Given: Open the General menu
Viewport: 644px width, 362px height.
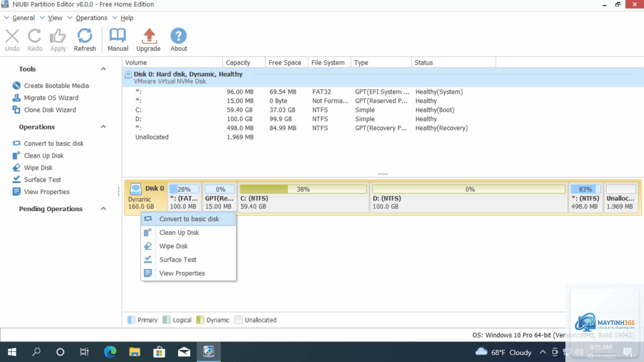Looking at the screenshot, I should click(23, 18).
